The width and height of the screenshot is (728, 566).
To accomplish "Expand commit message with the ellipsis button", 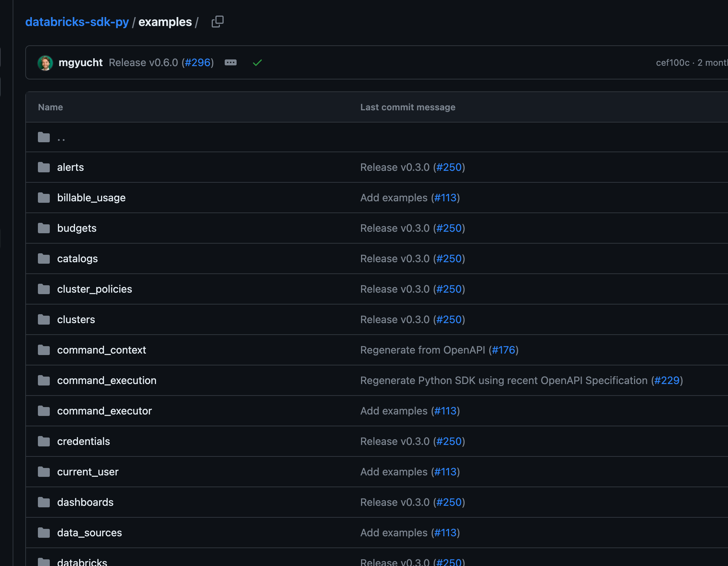I will [231, 62].
